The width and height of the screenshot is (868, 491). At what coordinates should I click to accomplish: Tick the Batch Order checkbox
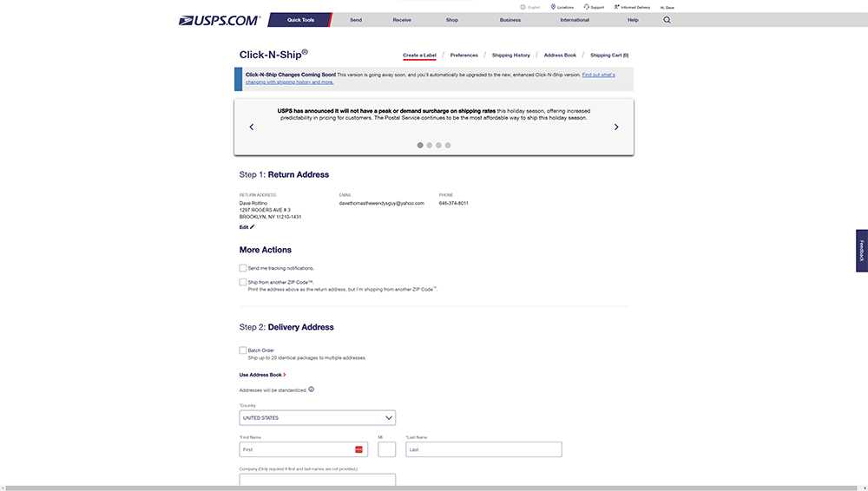tap(243, 350)
